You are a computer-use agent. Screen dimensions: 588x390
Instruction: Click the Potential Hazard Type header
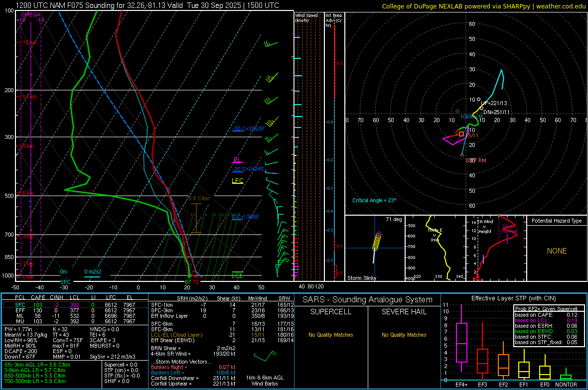557,221
